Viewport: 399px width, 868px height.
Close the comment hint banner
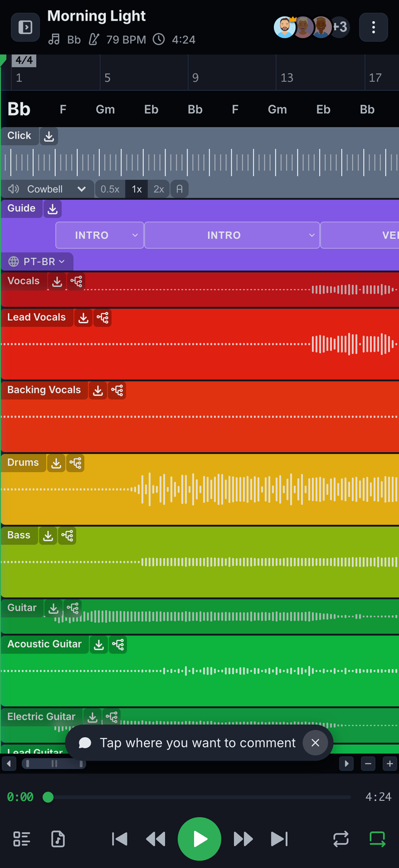(316, 743)
